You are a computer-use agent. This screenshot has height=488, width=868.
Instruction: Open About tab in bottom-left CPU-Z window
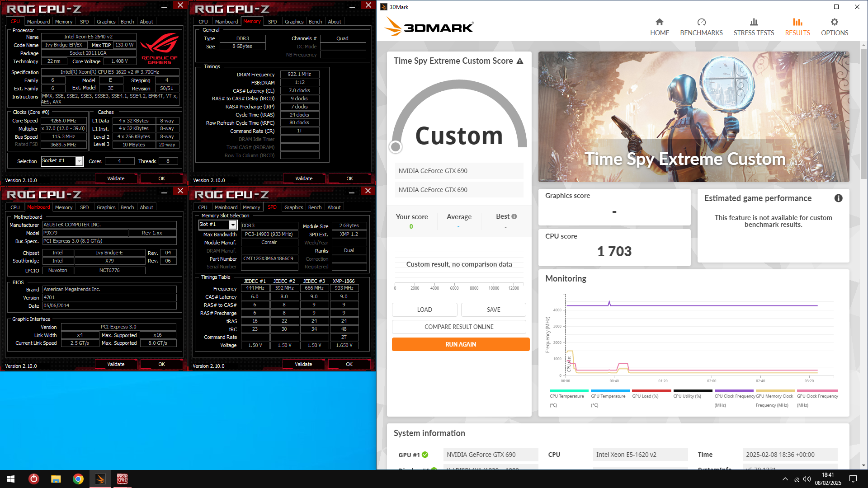[x=146, y=207]
